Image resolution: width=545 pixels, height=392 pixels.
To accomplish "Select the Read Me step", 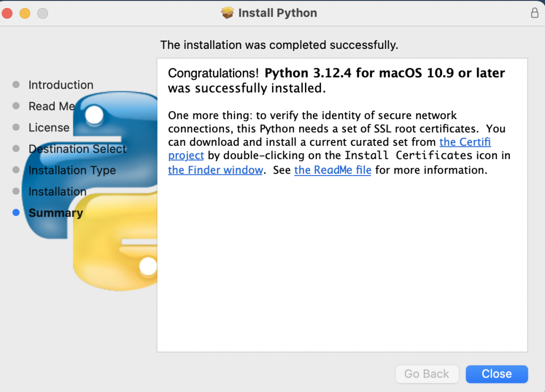I will tap(52, 106).
